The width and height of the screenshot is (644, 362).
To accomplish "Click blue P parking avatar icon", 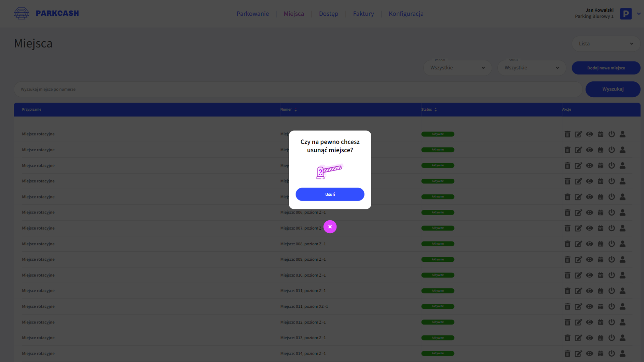I will point(626,14).
